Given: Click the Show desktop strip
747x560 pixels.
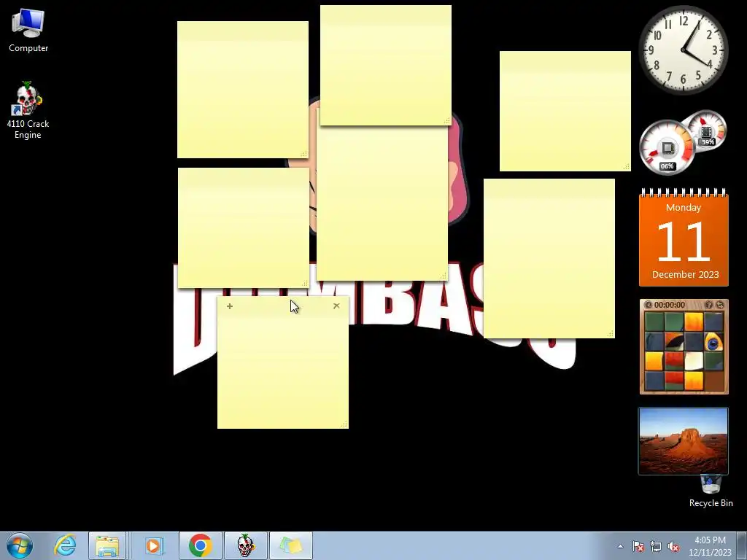Looking at the screenshot, I should tap(742, 545).
